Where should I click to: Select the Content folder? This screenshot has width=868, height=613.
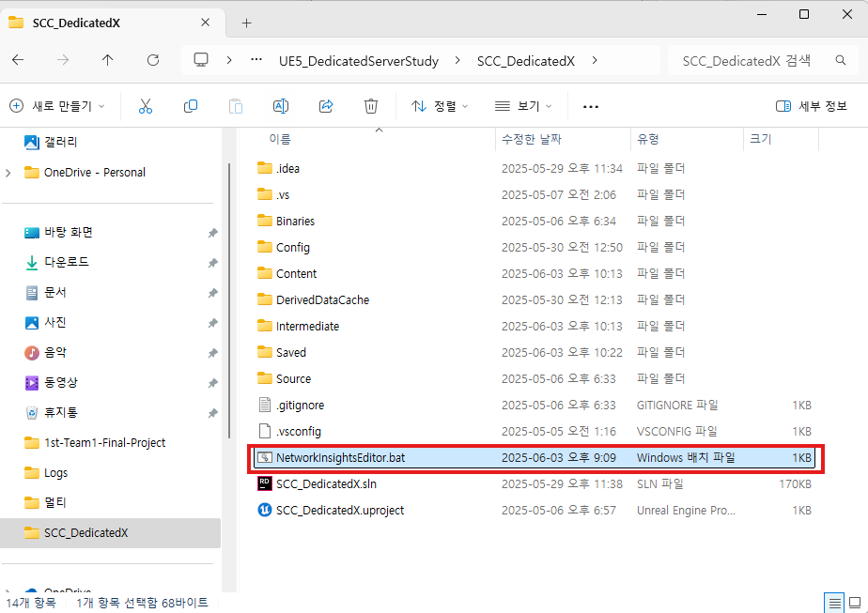[535, 273]
